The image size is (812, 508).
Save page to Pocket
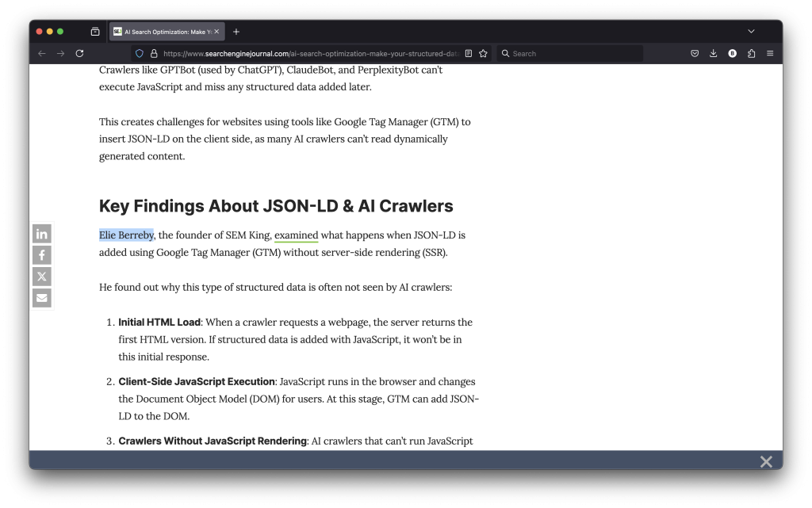[694, 53]
